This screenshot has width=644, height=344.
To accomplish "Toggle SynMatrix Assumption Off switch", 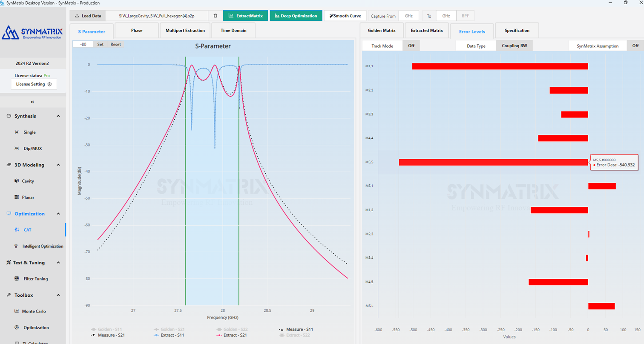I will point(635,46).
